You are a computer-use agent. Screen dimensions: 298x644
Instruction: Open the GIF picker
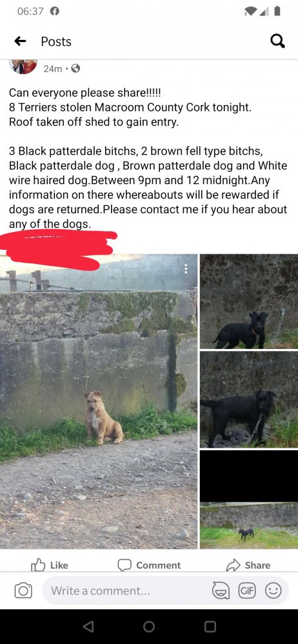247,591
